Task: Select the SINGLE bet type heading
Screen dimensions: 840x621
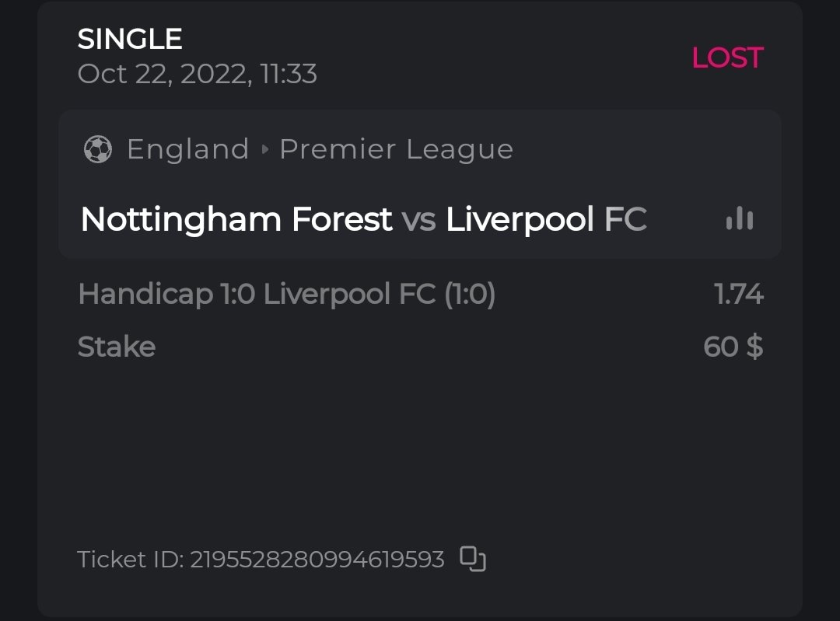Action: [x=130, y=39]
